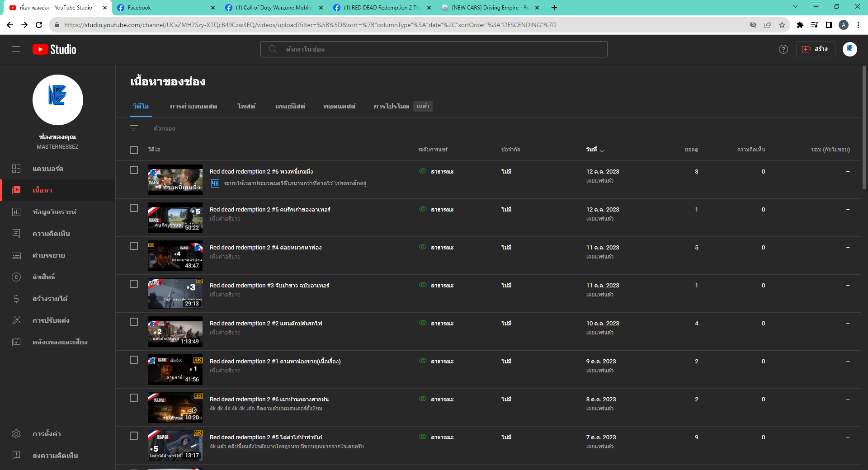Click the YouTube Studio logo
The height and width of the screenshot is (470, 868).
(x=54, y=49)
